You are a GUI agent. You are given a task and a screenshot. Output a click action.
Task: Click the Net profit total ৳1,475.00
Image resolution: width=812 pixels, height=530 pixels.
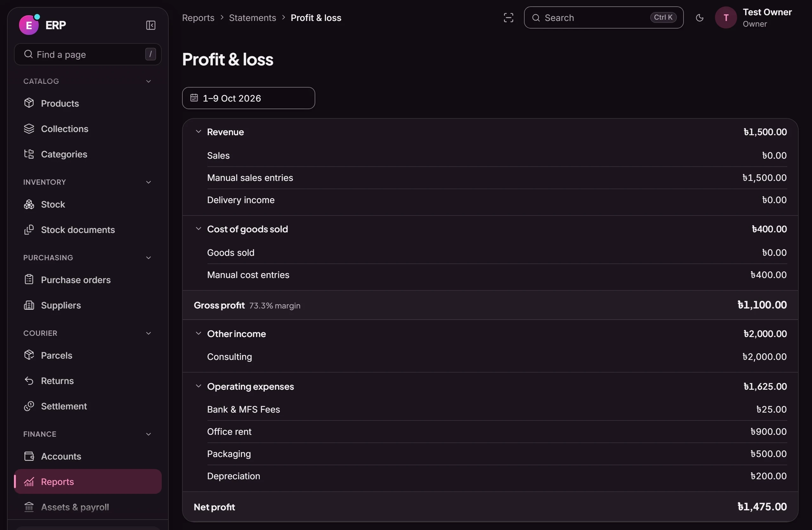tap(762, 507)
